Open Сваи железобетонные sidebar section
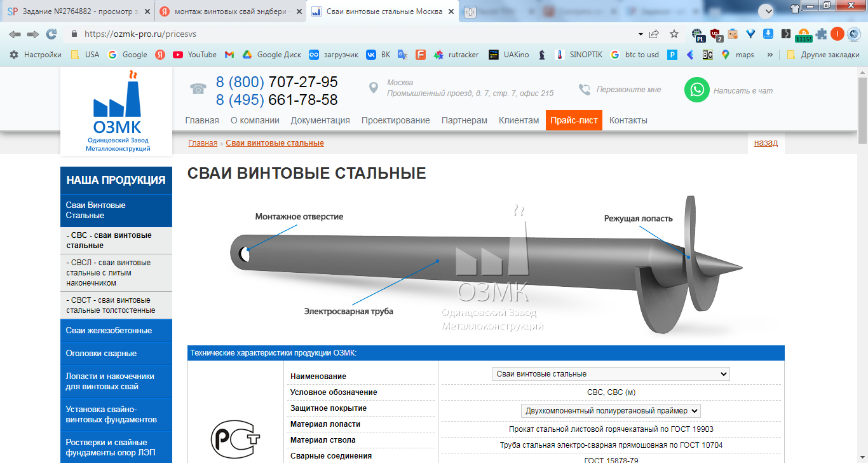 click(116, 331)
